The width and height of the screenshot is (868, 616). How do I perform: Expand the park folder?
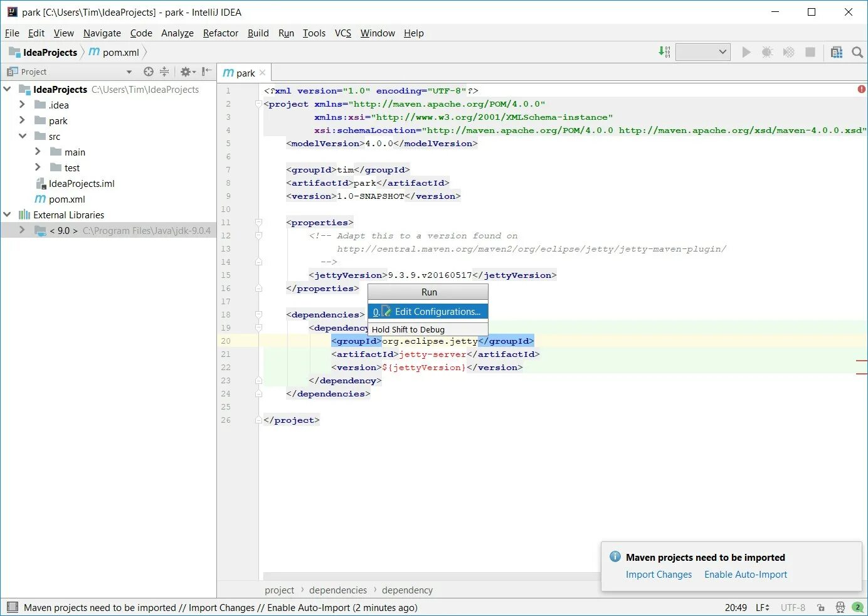pyautogui.click(x=23, y=120)
